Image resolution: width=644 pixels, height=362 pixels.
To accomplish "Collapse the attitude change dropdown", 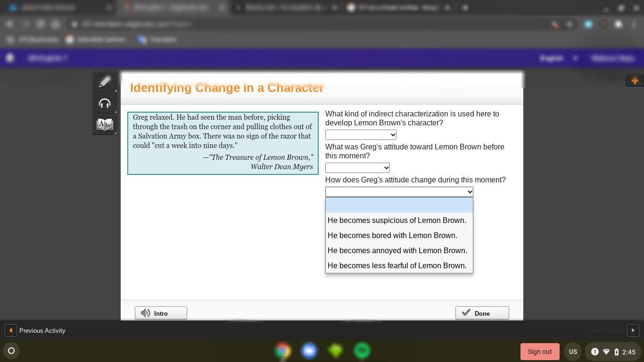I will tap(399, 192).
